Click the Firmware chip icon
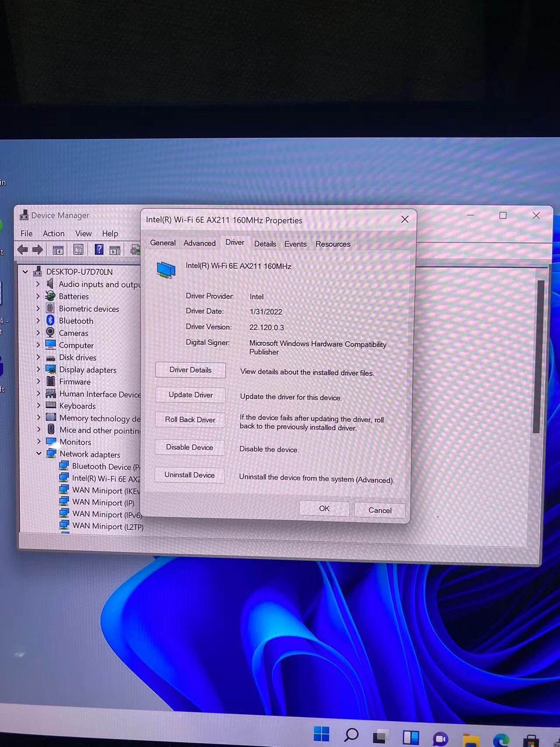This screenshot has height=747, width=560. [51, 381]
